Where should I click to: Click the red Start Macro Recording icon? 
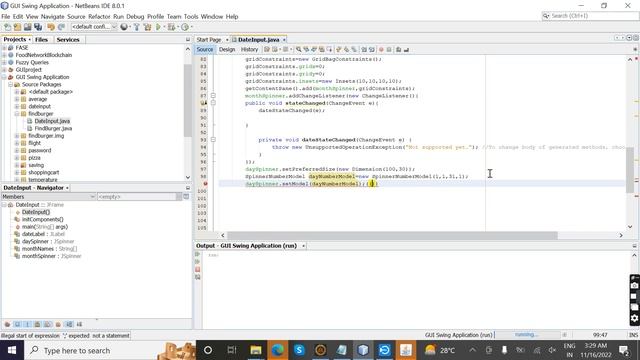point(381,49)
